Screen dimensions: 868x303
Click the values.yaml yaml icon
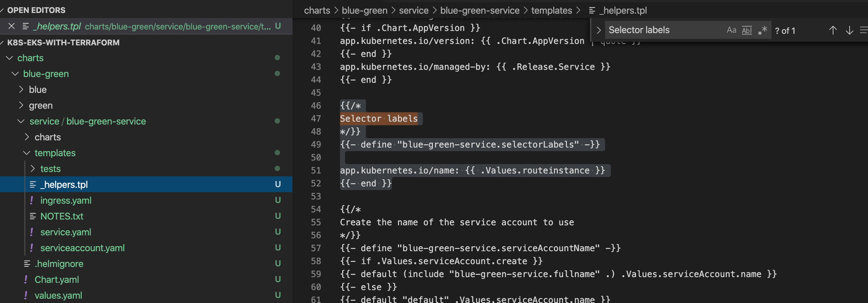pyautogui.click(x=26, y=295)
